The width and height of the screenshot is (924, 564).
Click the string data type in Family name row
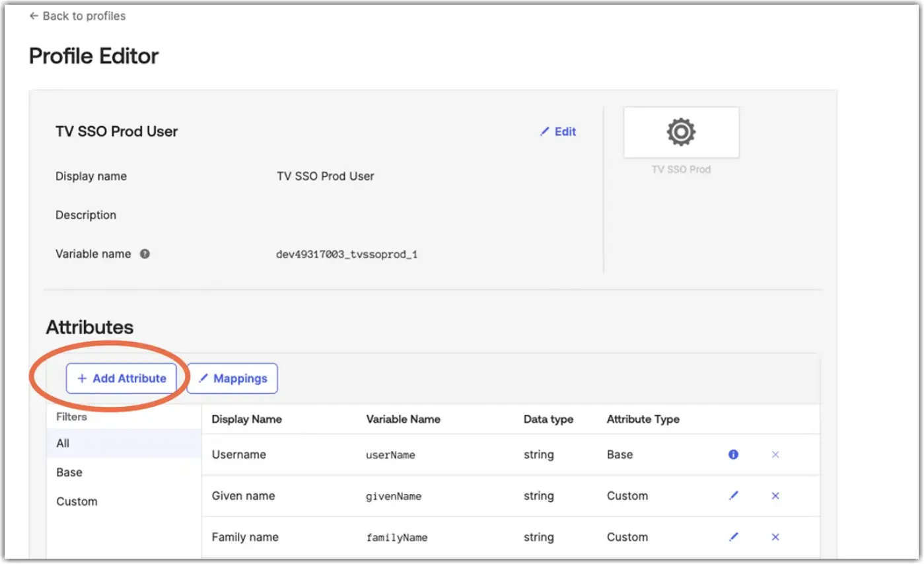point(538,537)
